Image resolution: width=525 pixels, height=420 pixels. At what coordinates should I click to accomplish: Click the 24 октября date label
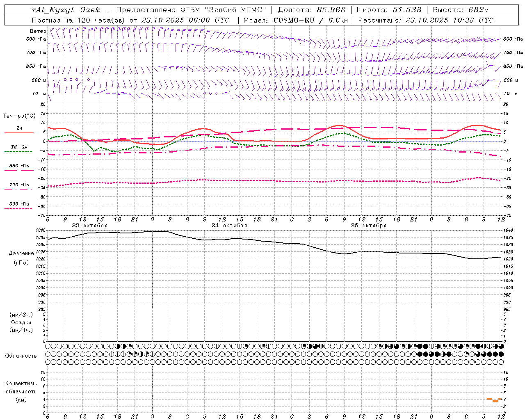tap(229, 226)
